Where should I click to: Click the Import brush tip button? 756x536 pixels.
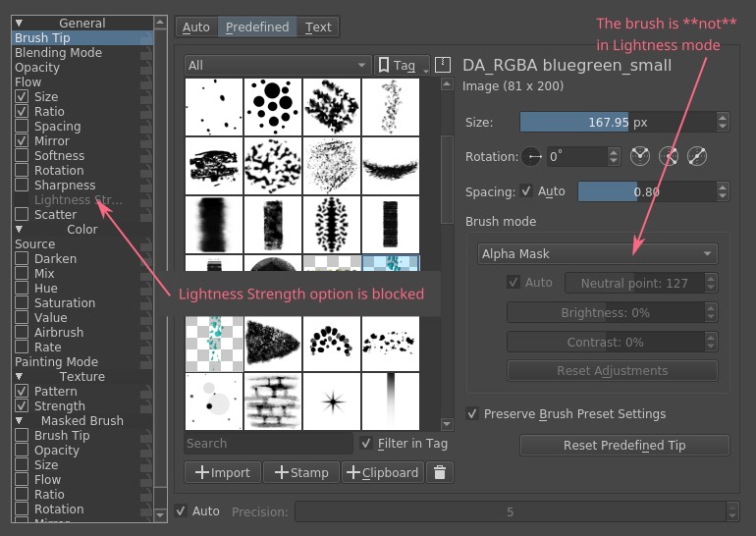pos(223,472)
